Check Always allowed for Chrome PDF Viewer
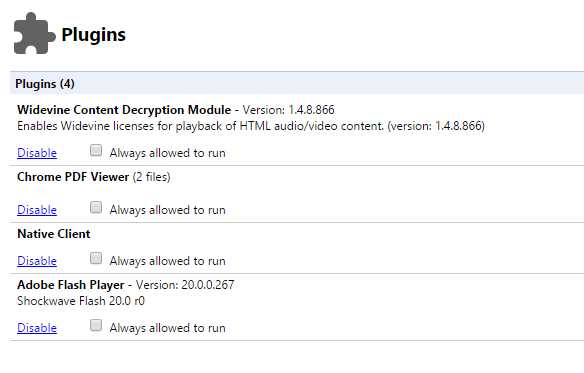584x373 pixels. 96,207
